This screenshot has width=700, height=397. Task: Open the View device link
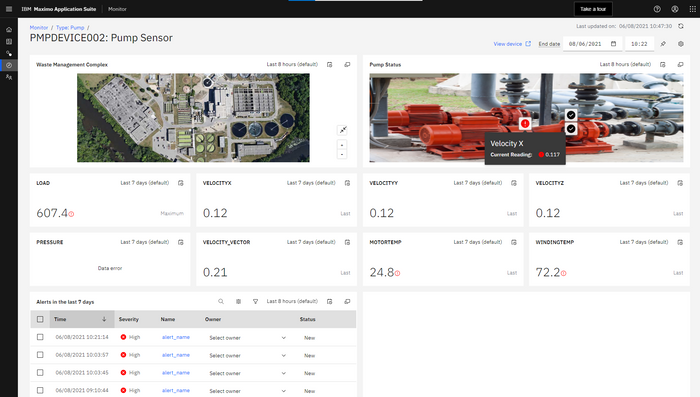512,44
